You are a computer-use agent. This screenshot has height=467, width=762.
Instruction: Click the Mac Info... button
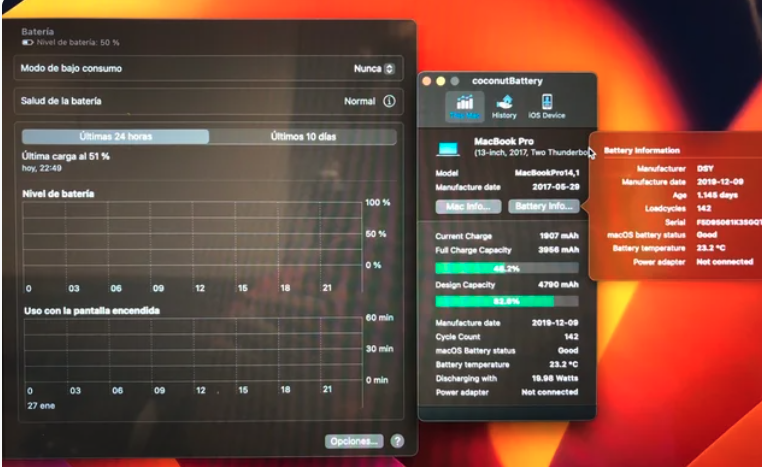468,207
